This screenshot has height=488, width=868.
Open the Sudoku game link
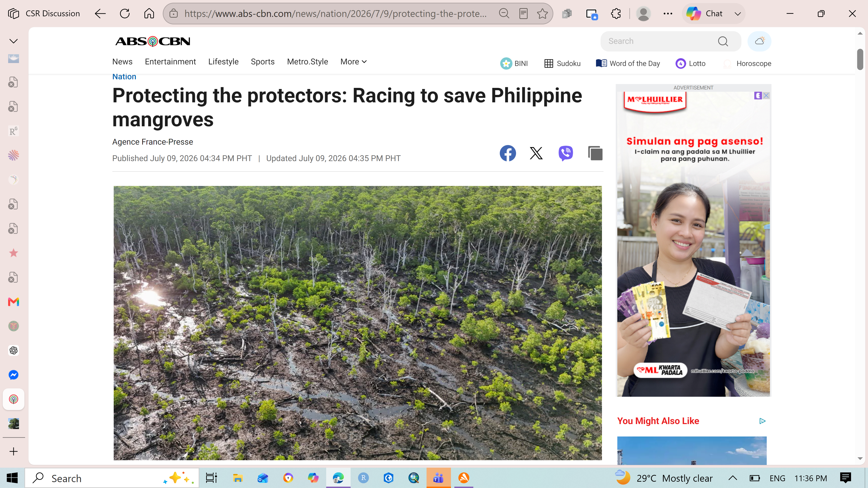pos(562,63)
